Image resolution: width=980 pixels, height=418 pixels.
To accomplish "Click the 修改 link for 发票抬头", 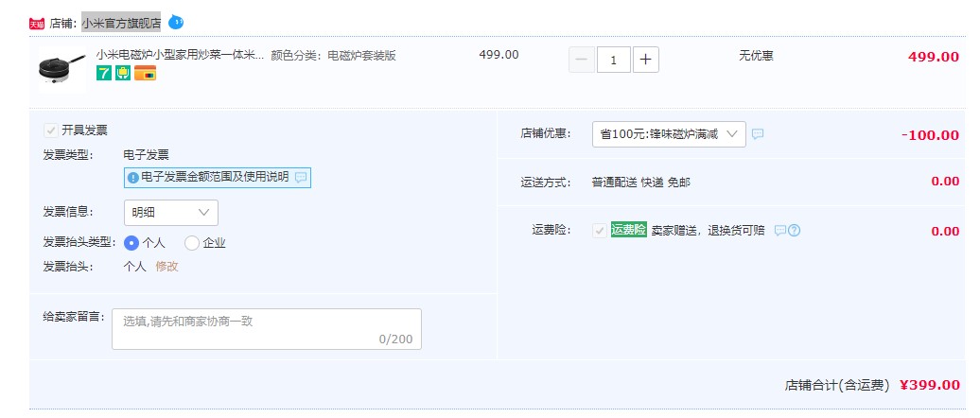I will pos(166,267).
